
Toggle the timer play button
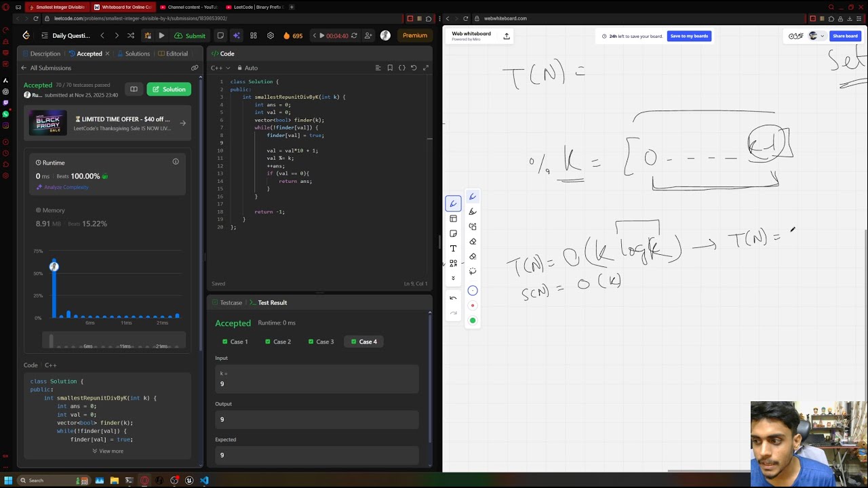(x=321, y=36)
